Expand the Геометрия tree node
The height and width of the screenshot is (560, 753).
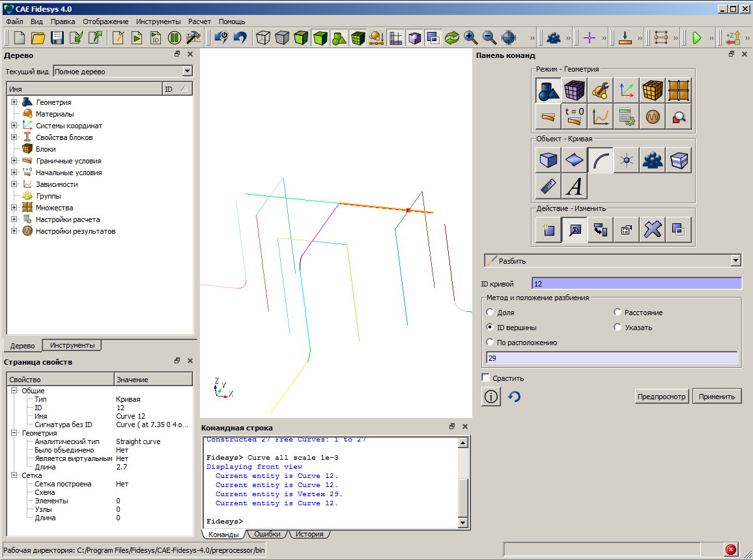point(14,102)
